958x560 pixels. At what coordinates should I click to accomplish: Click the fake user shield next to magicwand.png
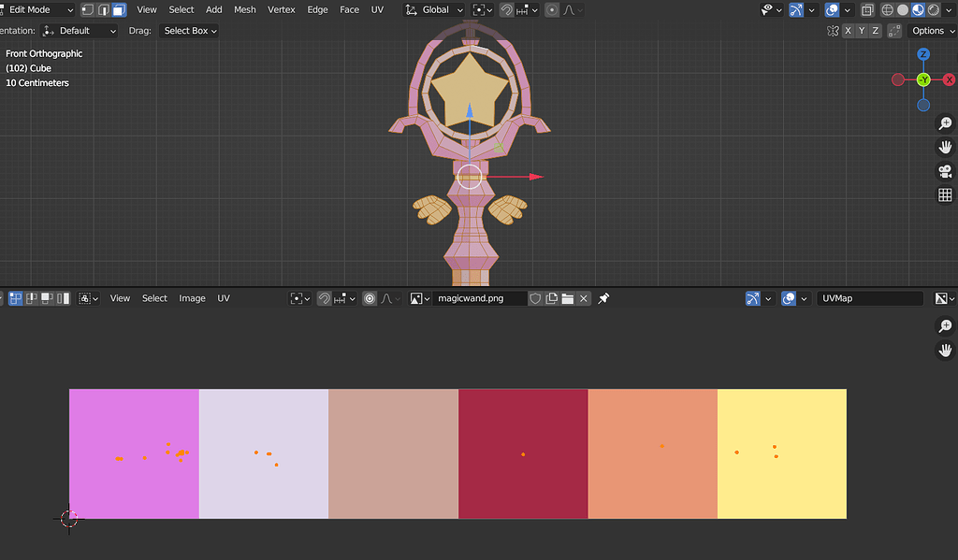[534, 297]
